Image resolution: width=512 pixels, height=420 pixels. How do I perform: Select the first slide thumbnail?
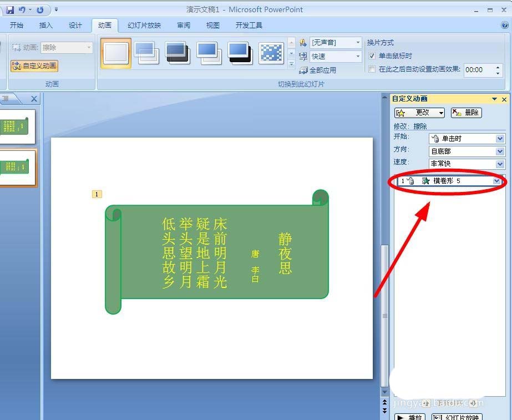point(17,126)
